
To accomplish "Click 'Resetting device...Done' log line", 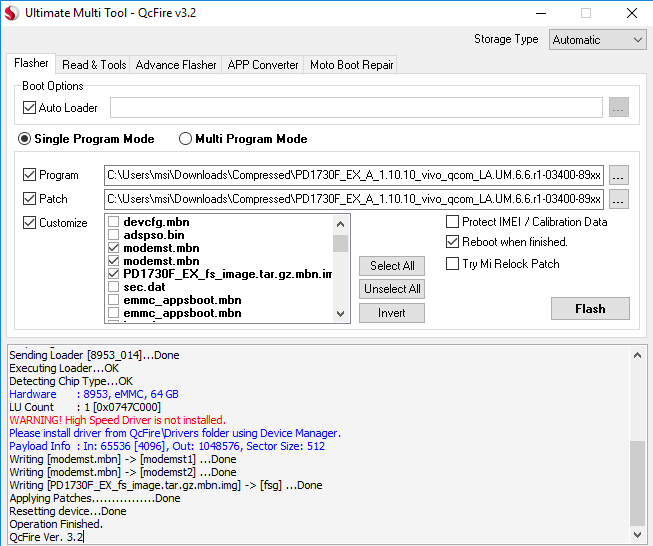I will [67, 511].
